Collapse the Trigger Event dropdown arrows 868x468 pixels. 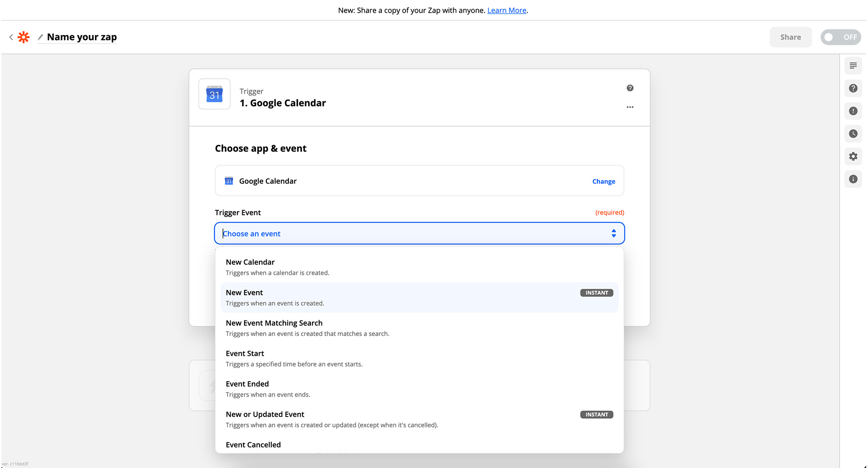click(613, 233)
